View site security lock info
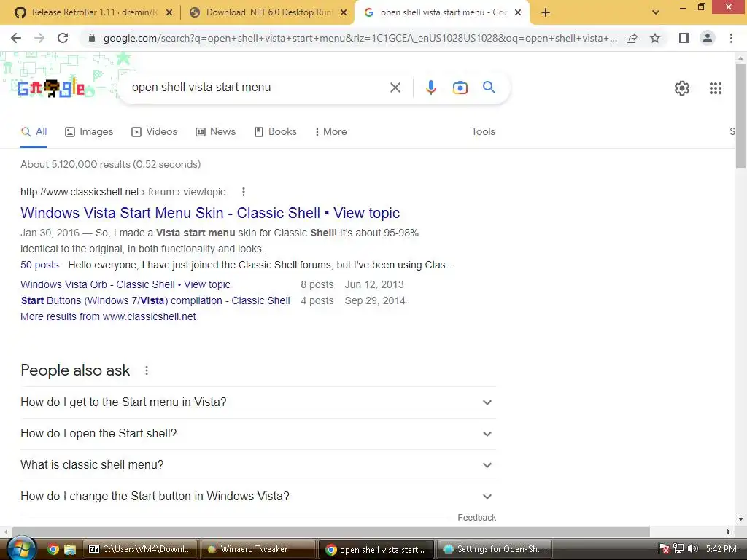747x560 pixels. pos(92,38)
